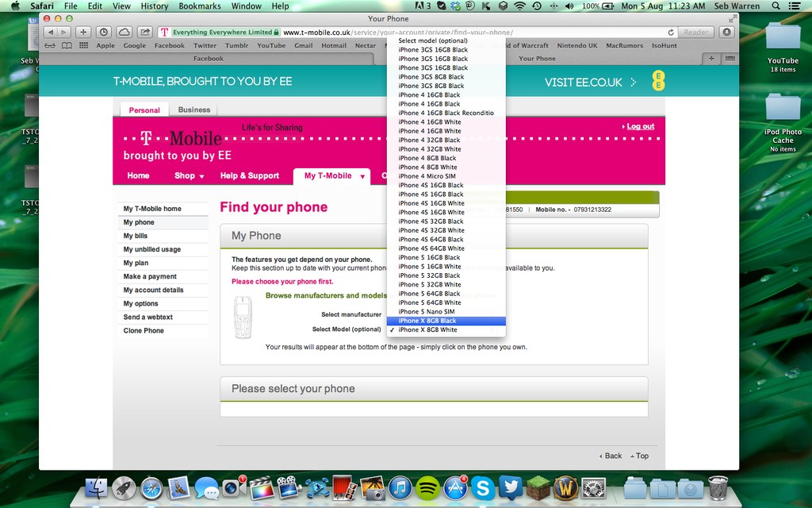
Task: Open the Bookmarks menu
Action: tap(199, 6)
